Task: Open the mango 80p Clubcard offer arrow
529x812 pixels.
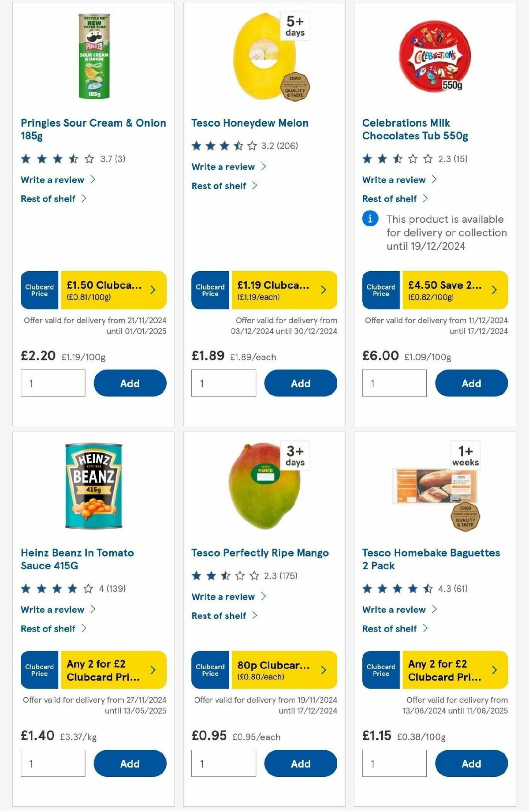Action: click(323, 670)
